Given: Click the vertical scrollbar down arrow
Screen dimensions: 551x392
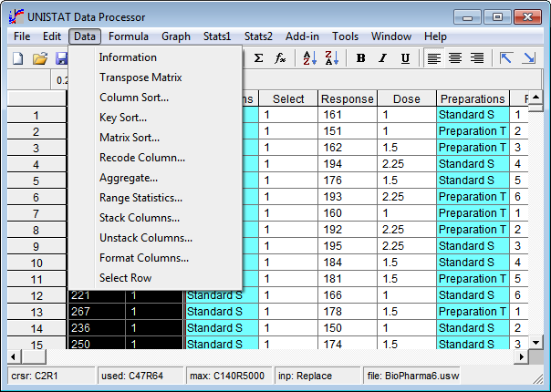Looking at the screenshot, I should pos(535,342).
